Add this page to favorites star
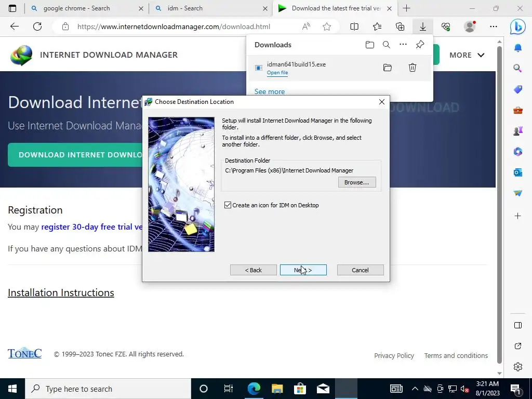This screenshot has height=399, width=532. [327, 26]
